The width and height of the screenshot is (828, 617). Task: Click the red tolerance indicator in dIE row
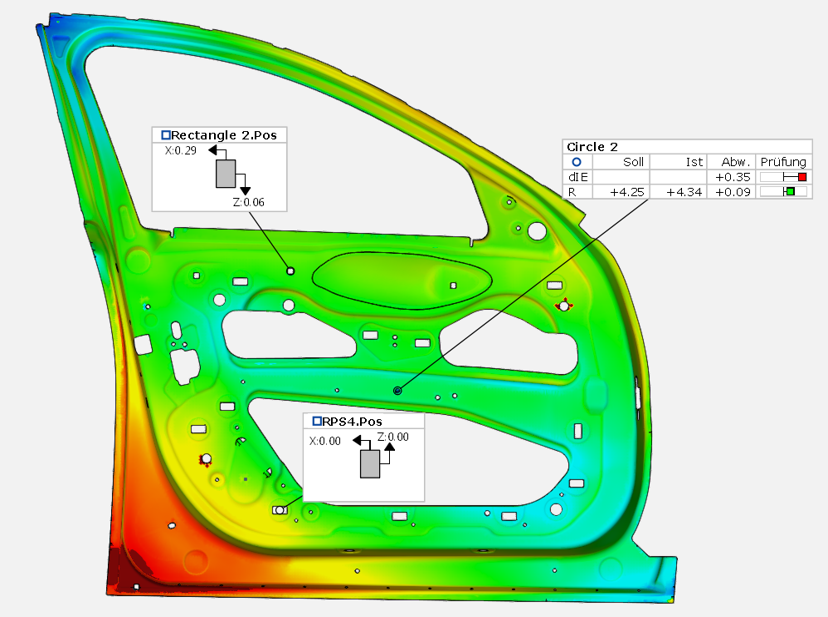pyautogui.click(x=802, y=176)
